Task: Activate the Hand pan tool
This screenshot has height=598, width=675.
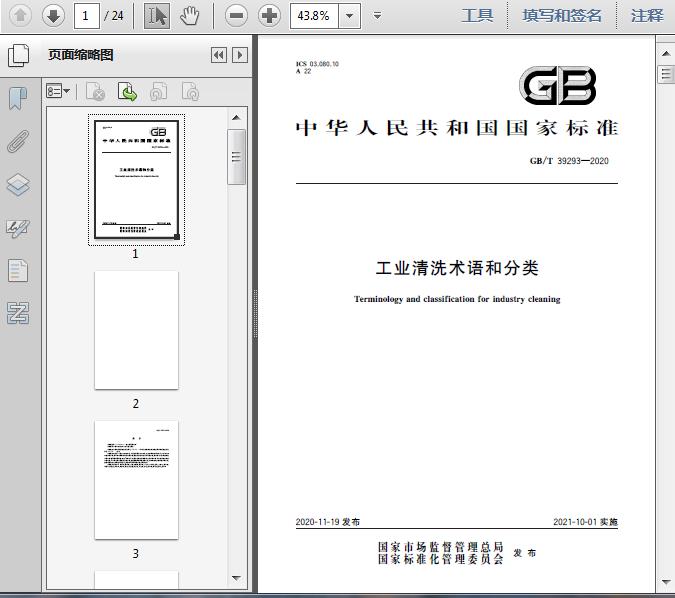Action: coord(190,15)
